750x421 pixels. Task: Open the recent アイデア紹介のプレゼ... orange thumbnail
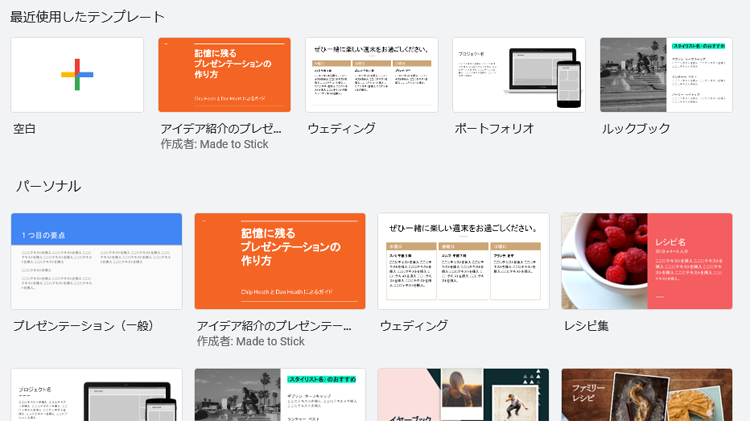coord(224,75)
